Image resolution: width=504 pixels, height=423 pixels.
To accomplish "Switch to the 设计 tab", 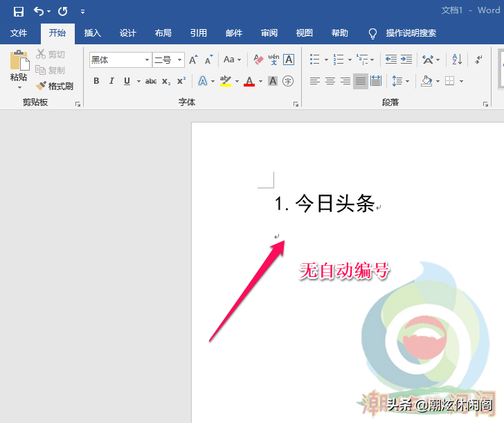I will pyautogui.click(x=128, y=33).
